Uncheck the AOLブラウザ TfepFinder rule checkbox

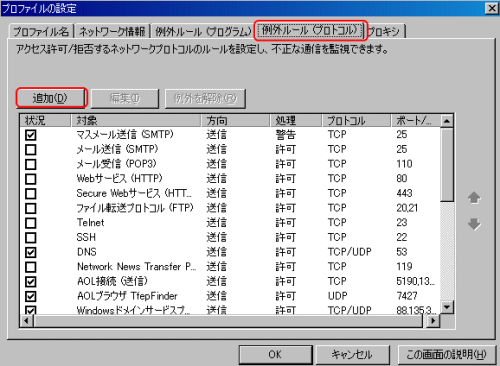(31, 296)
